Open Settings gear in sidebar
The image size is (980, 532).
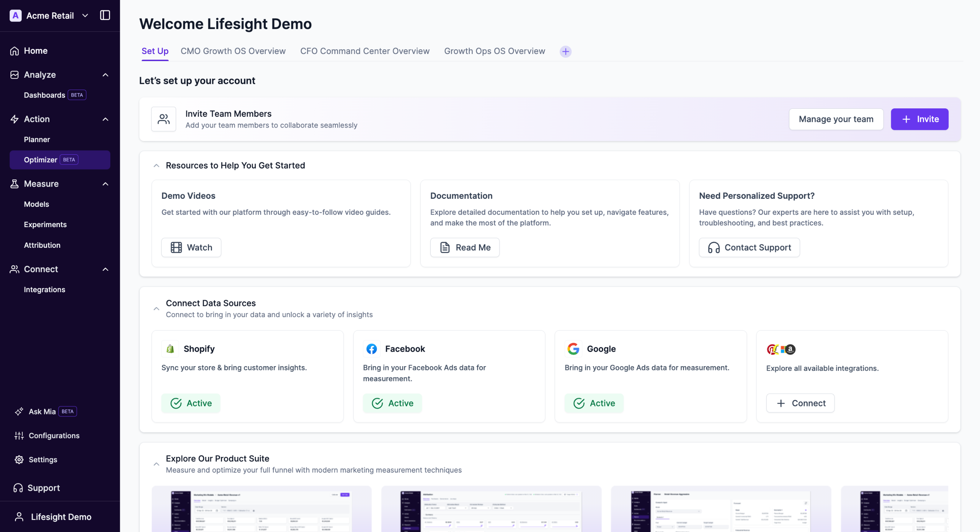(19, 460)
